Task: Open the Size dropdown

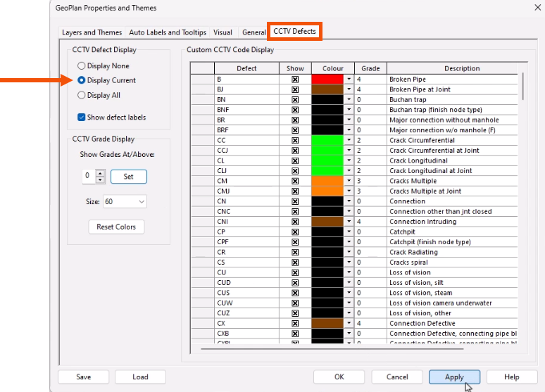Action: click(125, 201)
